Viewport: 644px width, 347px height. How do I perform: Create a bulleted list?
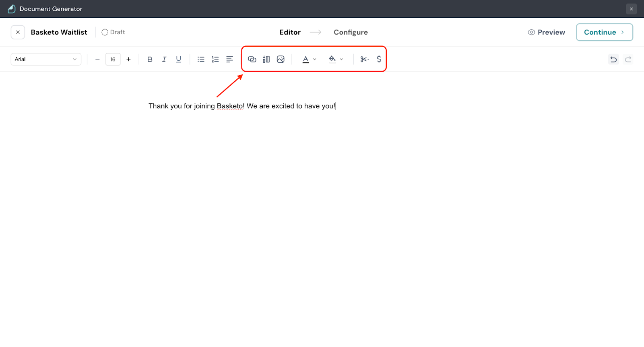click(x=201, y=59)
